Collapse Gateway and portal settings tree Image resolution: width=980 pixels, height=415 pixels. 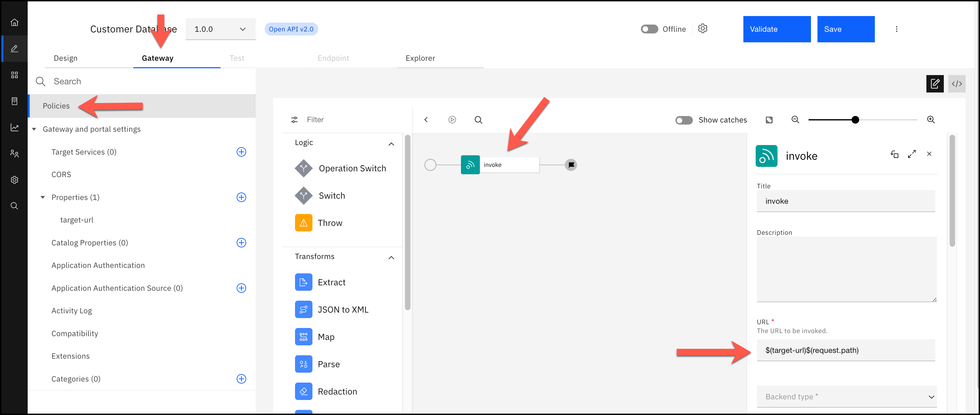[x=34, y=129]
